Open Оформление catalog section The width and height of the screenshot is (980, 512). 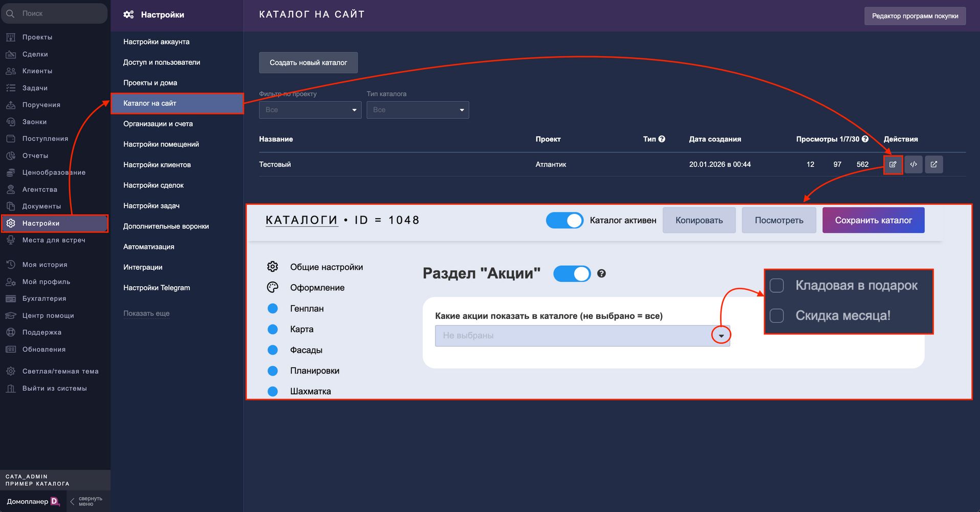(317, 288)
